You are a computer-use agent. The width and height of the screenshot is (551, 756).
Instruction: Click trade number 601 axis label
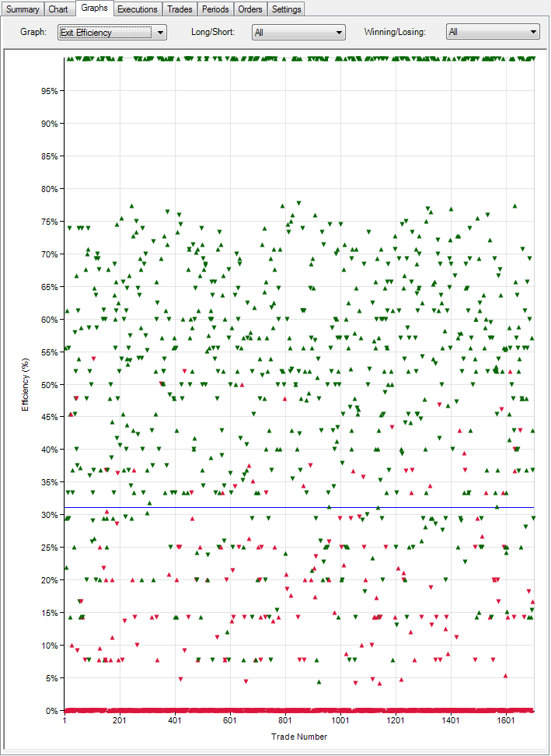point(230,720)
